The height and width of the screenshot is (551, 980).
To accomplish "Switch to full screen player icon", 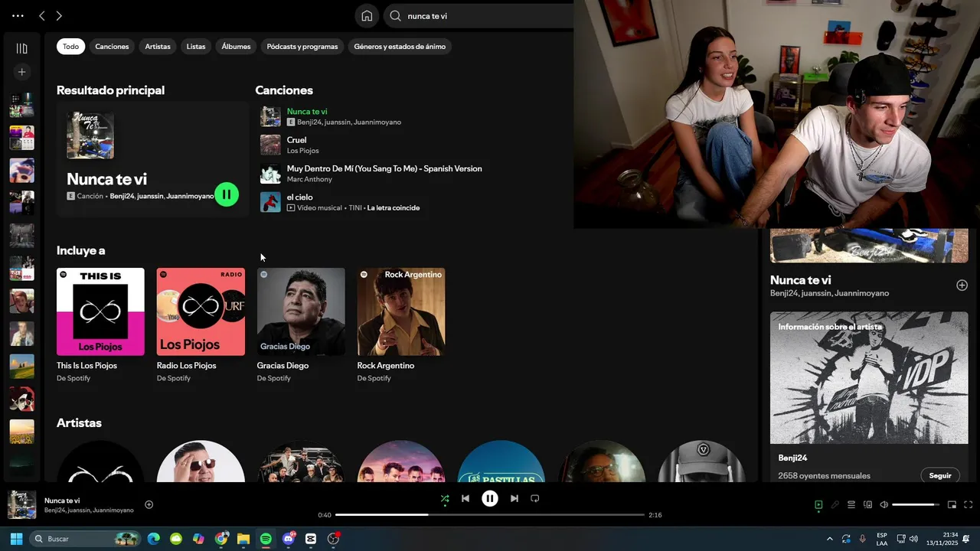I will coord(969,504).
